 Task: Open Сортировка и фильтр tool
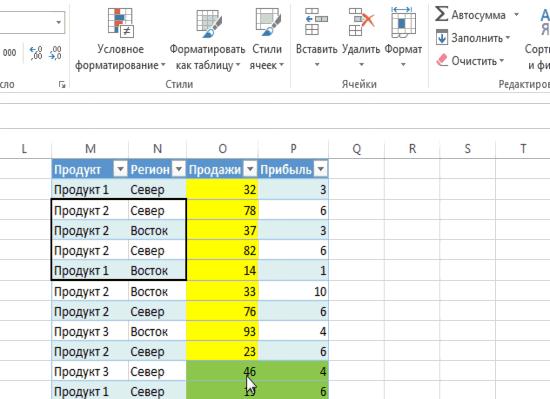pyautogui.click(x=538, y=39)
